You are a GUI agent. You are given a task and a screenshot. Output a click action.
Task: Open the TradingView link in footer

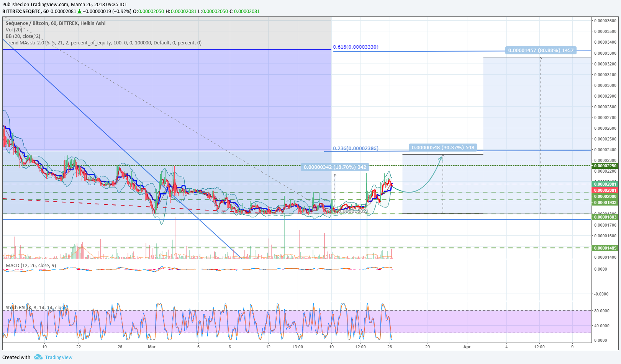[x=59, y=357]
